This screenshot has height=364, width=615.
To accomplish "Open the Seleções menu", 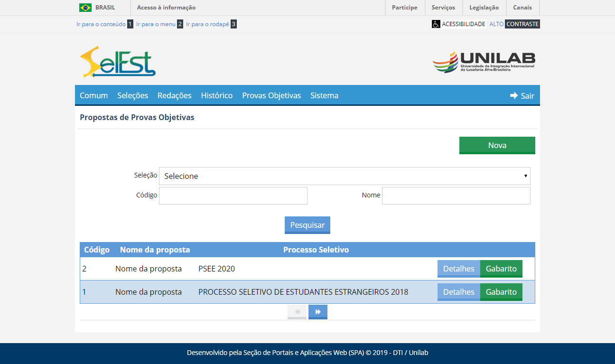I will [133, 95].
